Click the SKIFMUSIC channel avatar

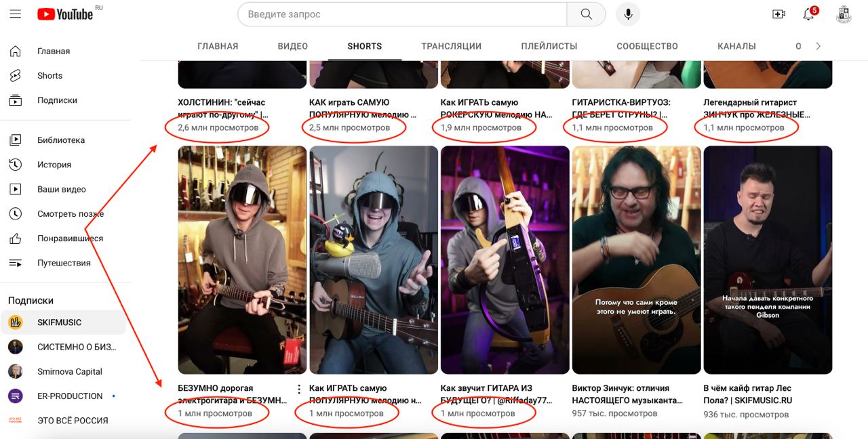pyautogui.click(x=15, y=322)
